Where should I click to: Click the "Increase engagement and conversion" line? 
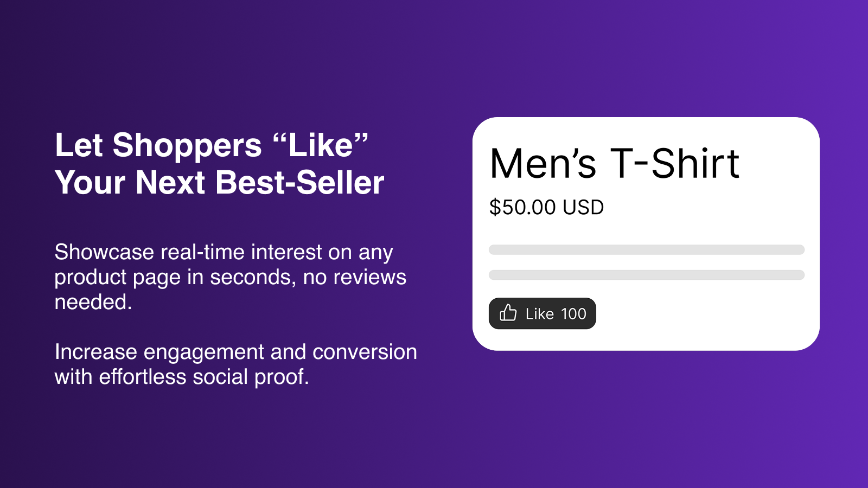236,352
